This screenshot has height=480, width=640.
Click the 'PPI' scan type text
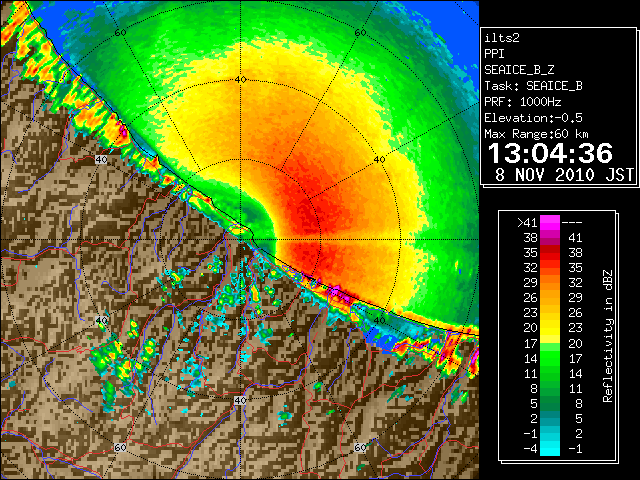coord(494,54)
